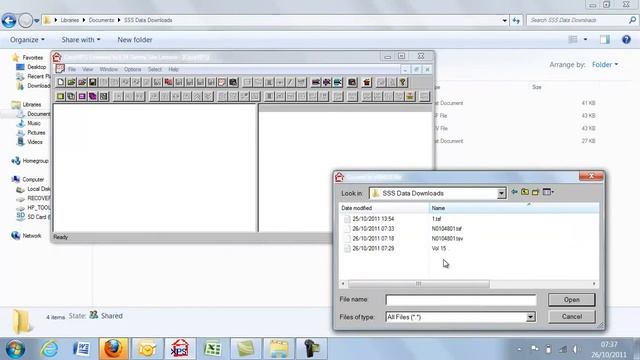Go back using the dialog's blue arrow
Screen dimensions: 640x360
pos(514,192)
